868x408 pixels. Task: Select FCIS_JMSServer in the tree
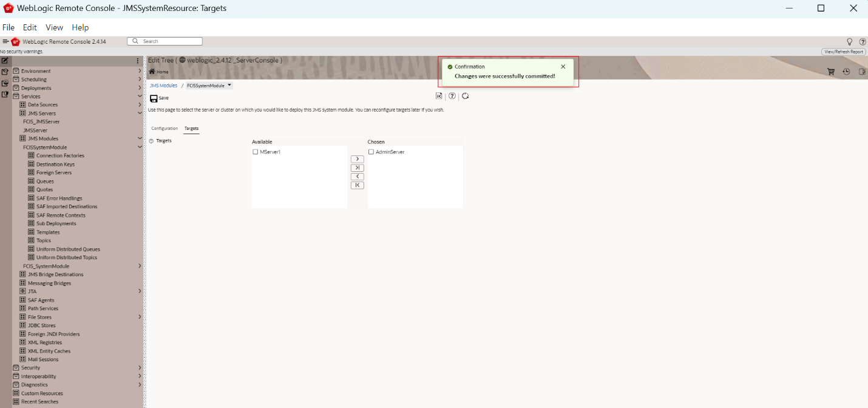[41, 122]
